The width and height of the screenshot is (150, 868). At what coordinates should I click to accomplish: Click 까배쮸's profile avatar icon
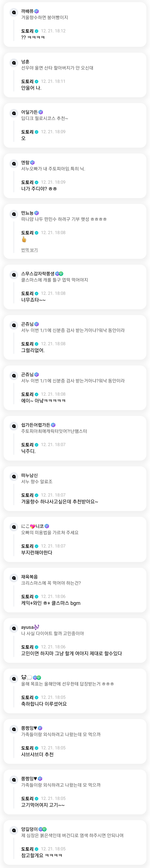click(14, 13)
